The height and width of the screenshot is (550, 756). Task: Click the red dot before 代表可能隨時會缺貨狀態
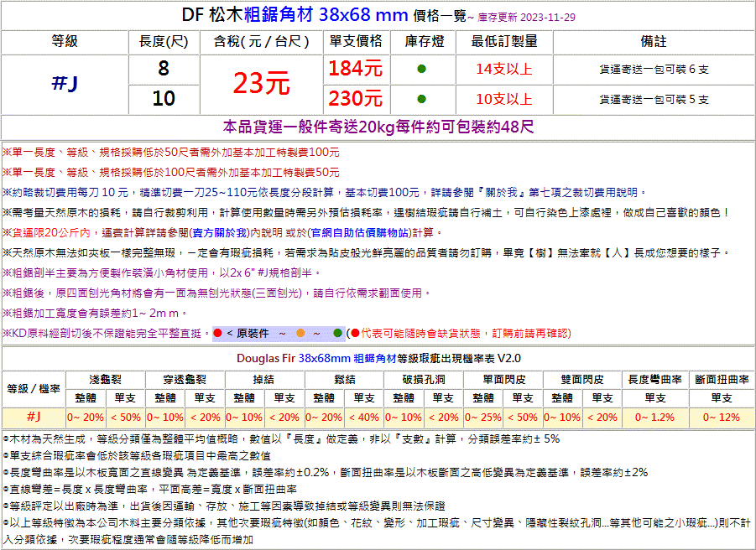[355, 334]
